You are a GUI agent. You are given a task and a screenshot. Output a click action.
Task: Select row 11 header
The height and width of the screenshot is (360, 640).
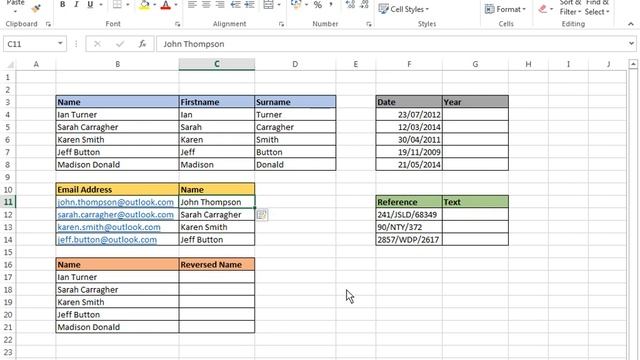coord(8,202)
